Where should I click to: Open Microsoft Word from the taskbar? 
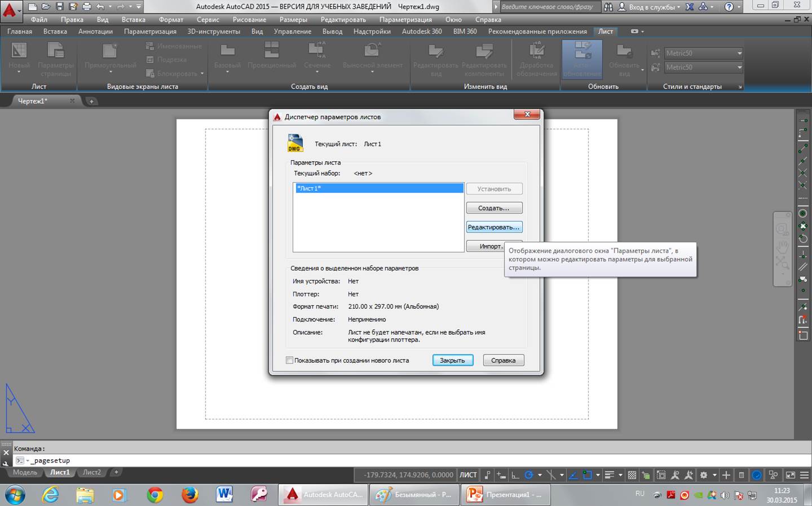(224, 495)
